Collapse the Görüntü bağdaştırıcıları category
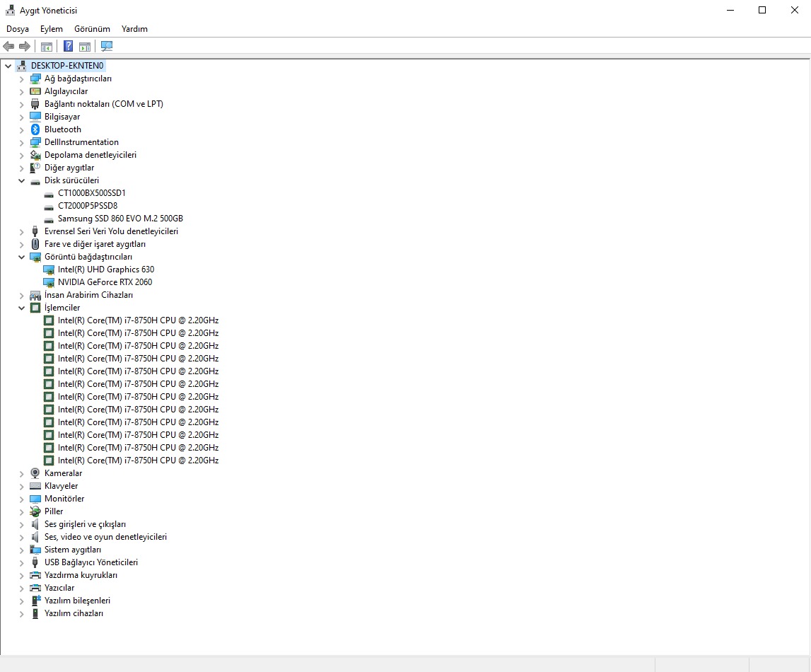 pos(21,257)
